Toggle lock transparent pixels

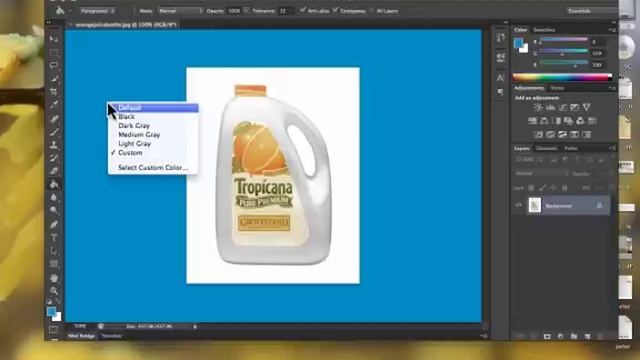click(531, 188)
